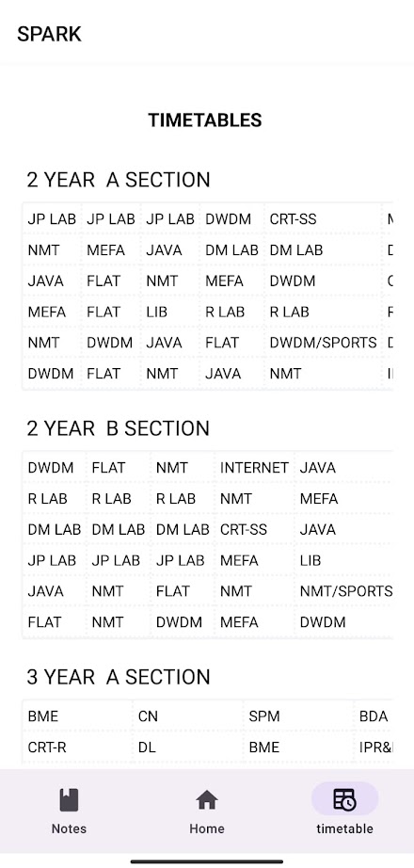Tap the CRT-R cell
The image size is (414, 868).
[47, 747]
